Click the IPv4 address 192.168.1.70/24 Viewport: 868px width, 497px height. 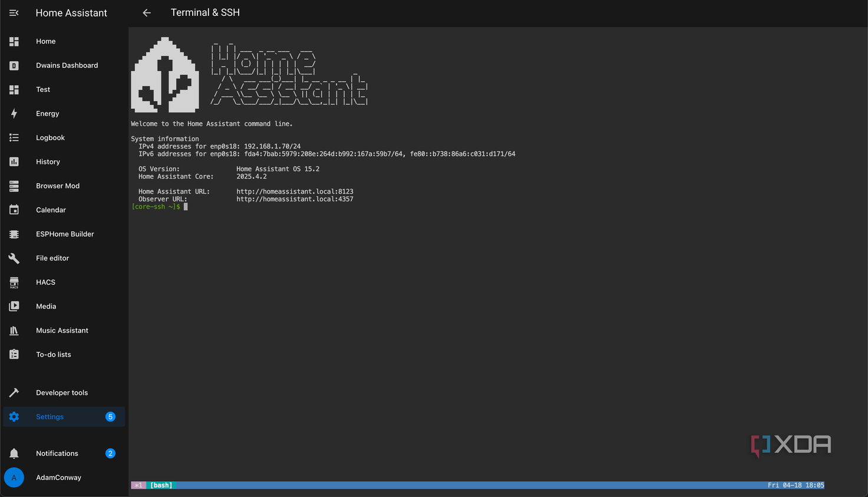click(272, 146)
